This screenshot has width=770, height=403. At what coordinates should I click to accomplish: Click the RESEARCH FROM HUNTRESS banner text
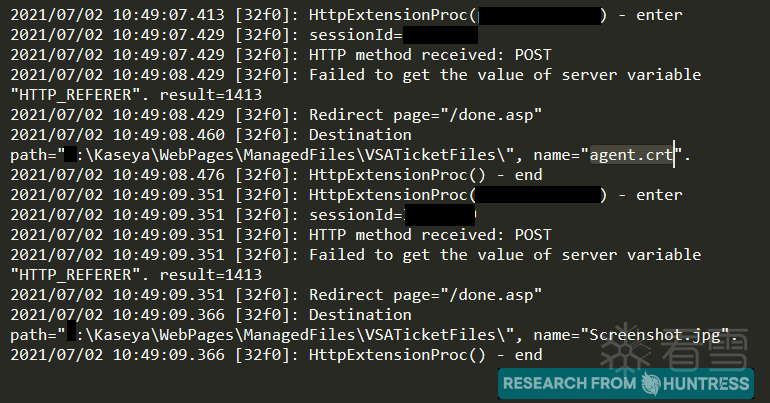click(x=570, y=384)
